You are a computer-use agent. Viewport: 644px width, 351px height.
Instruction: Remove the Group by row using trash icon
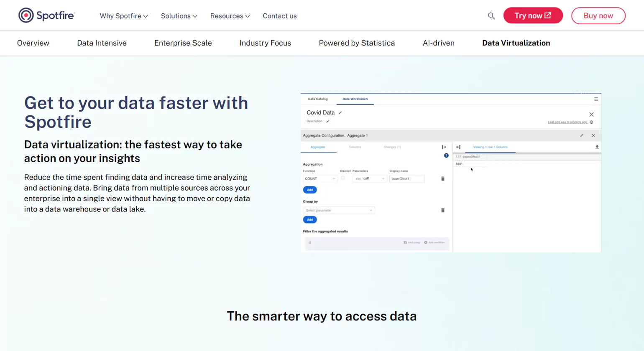(443, 210)
